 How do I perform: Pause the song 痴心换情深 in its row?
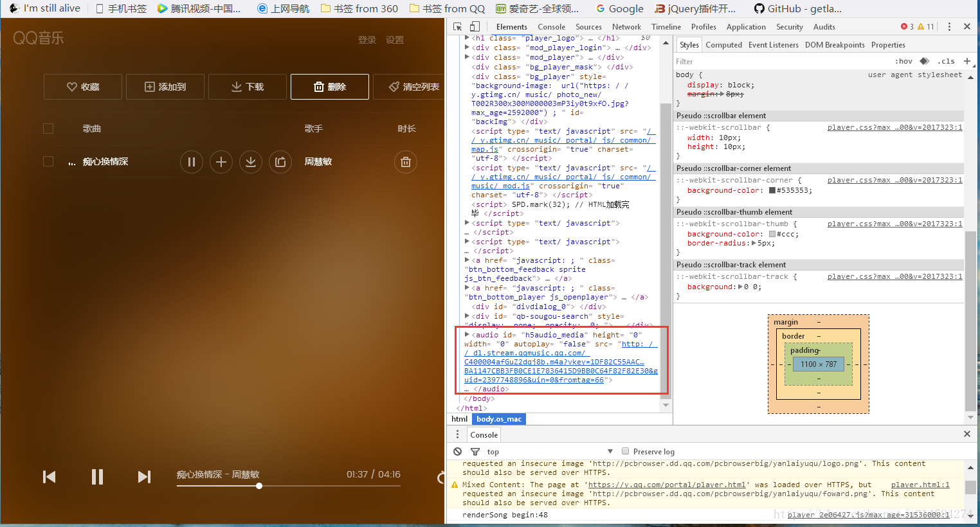pos(192,162)
